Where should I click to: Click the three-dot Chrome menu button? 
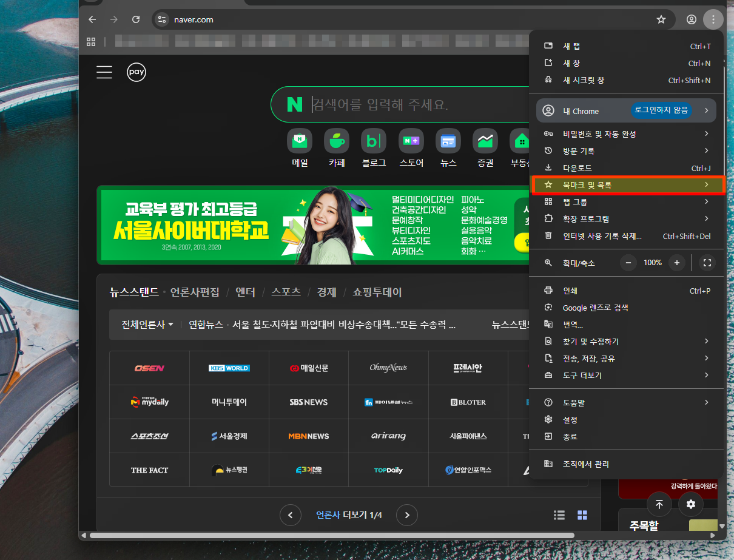click(713, 19)
